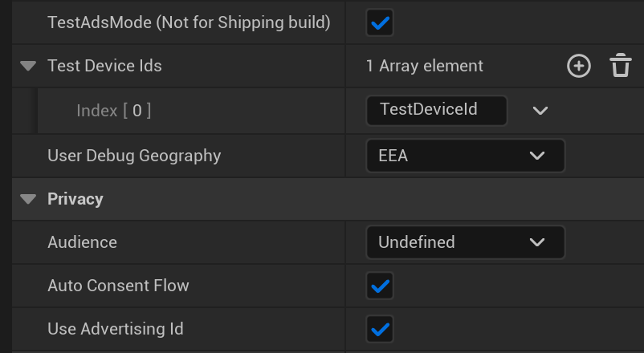The image size is (644, 353).
Task: Select the Auto Consent Flow label
Action: (x=118, y=286)
